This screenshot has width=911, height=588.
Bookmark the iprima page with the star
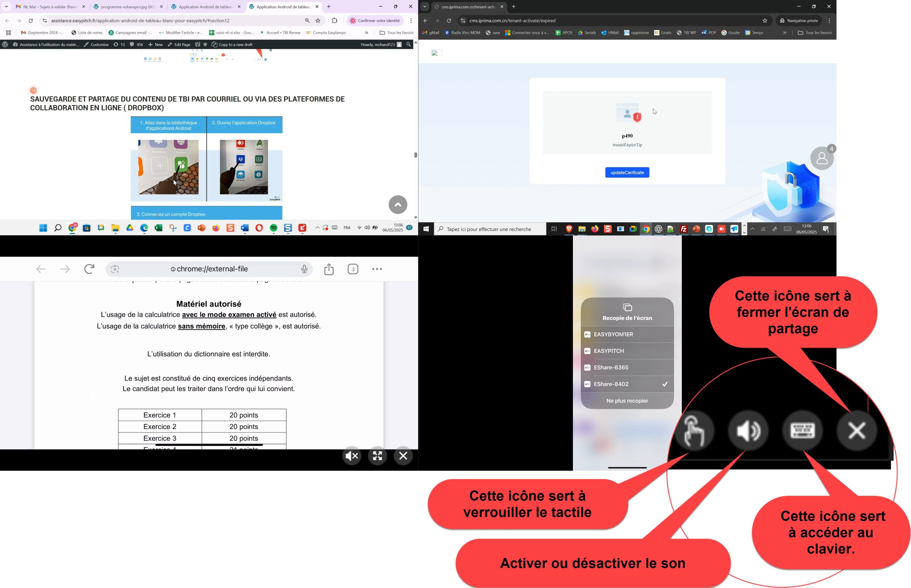pyautogui.click(x=764, y=21)
